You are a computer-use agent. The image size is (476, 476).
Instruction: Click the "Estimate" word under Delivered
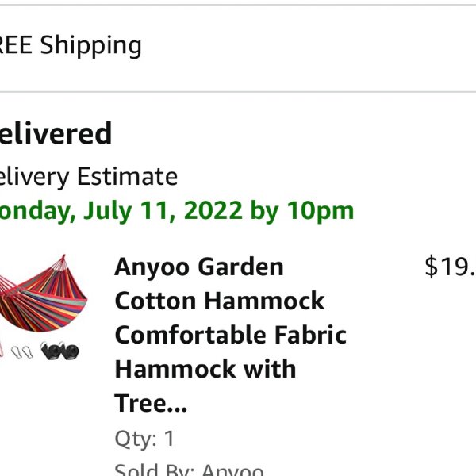[x=128, y=176]
